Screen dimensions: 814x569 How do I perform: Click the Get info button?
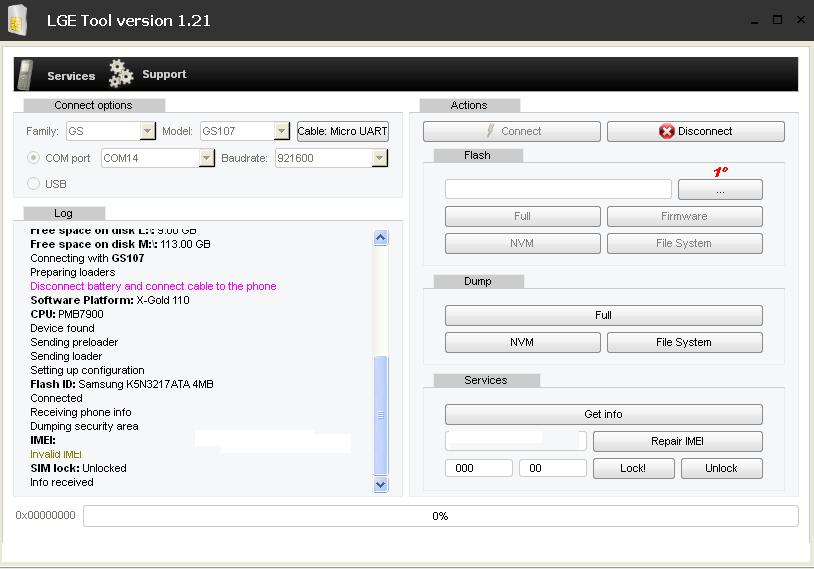click(603, 414)
